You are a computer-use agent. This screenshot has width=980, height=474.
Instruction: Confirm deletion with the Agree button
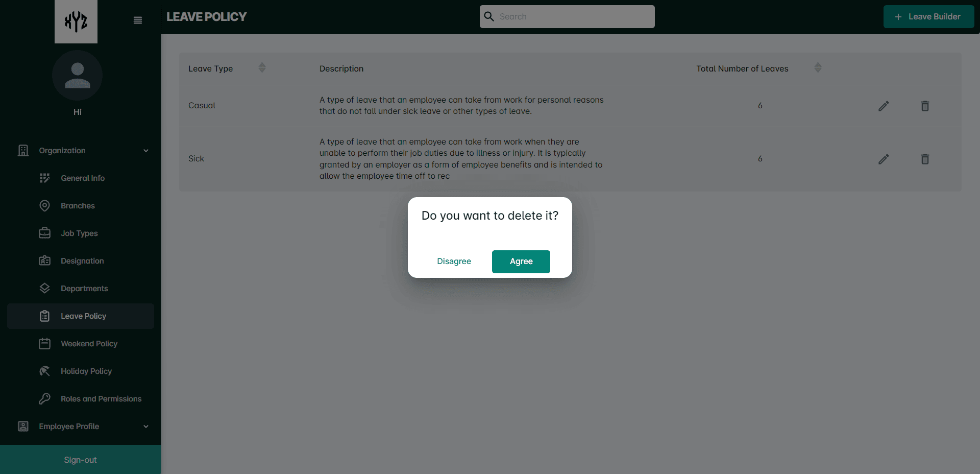click(x=521, y=262)
